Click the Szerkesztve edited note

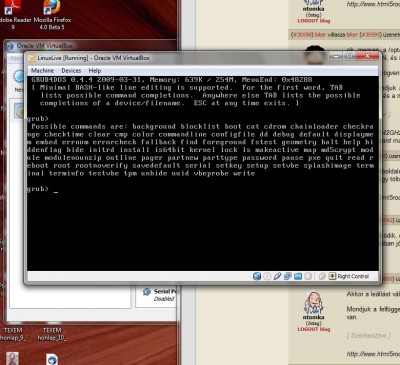[x=368, y=335]
